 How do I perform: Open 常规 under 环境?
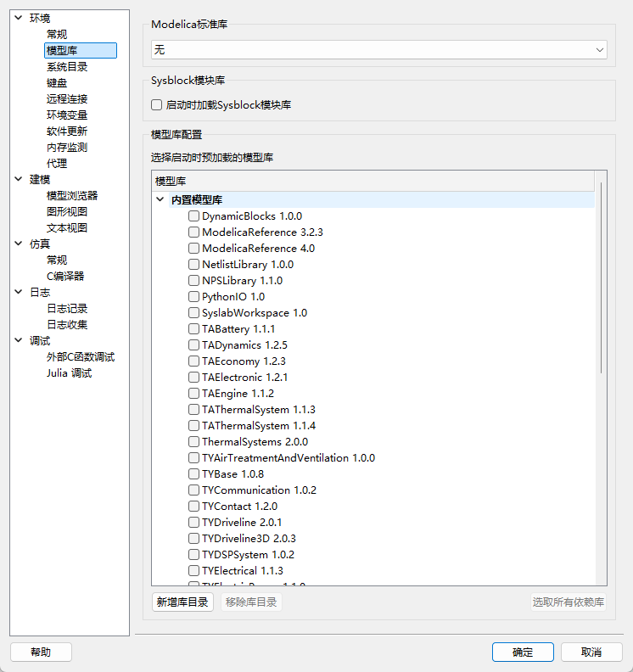[x=57, y=34]
